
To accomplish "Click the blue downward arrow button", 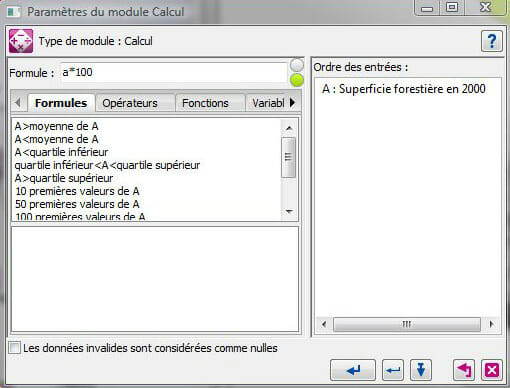I will click(421, 370).
